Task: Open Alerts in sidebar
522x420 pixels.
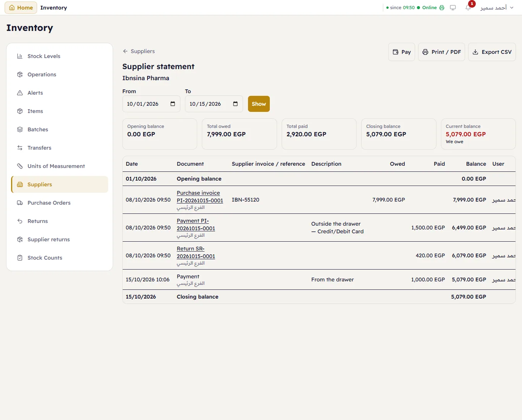Action: (60, 93)
